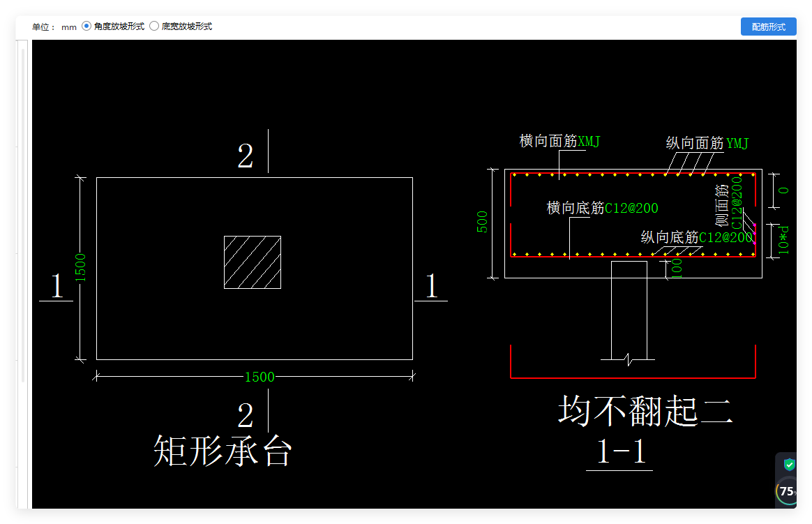812x524 pixels.
Task: Click the green 1500 horizontal dimension value
Action: pos(260,377)
